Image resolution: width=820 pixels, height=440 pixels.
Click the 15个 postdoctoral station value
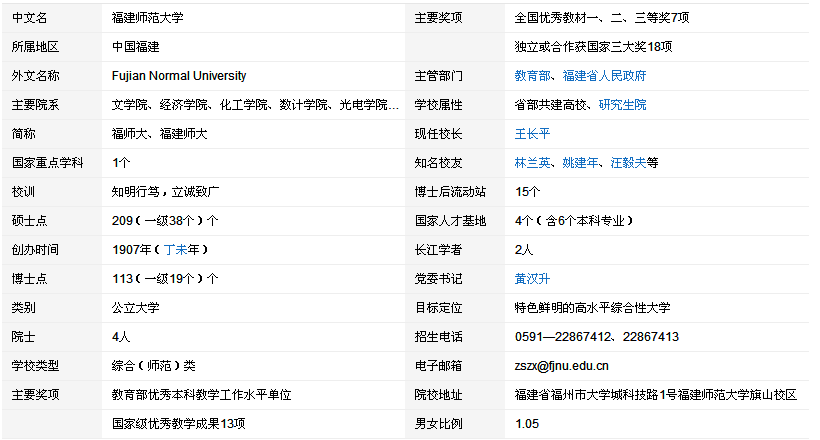527,192
